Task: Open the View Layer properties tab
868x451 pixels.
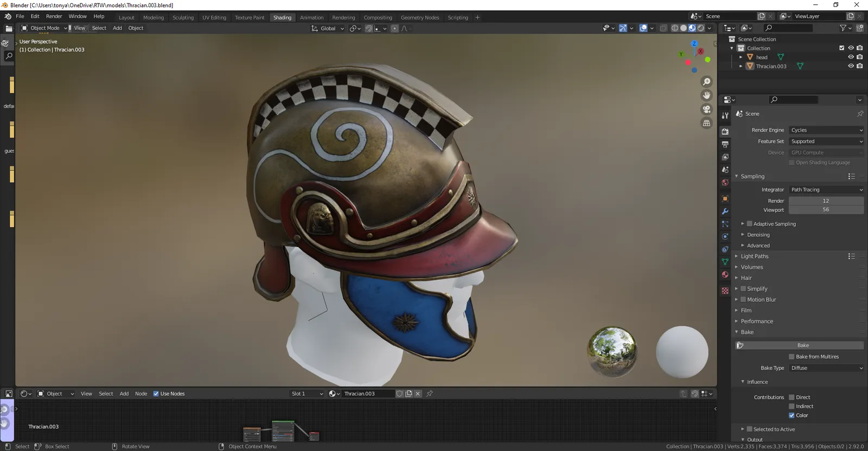Action: [725, 157]
